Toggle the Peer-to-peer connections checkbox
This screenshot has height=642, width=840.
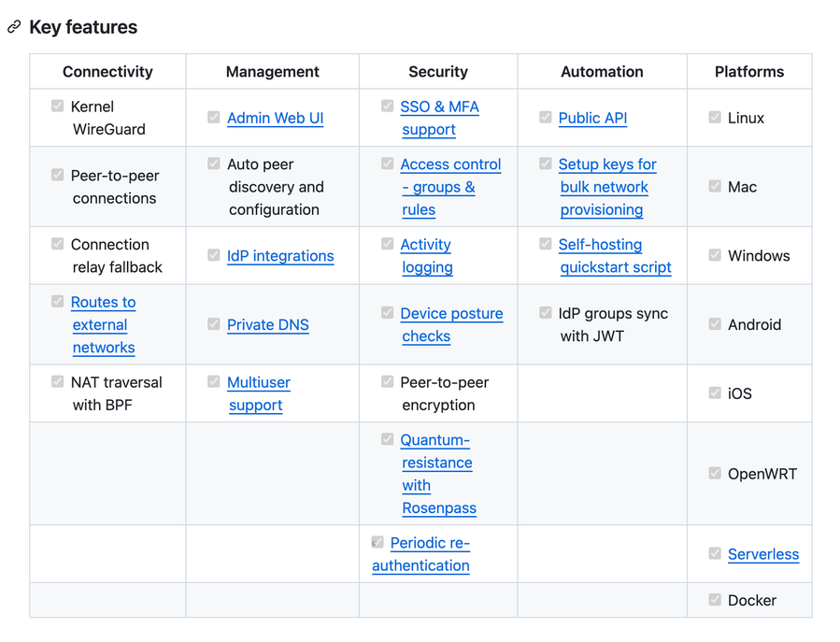[x=58, y=176]
